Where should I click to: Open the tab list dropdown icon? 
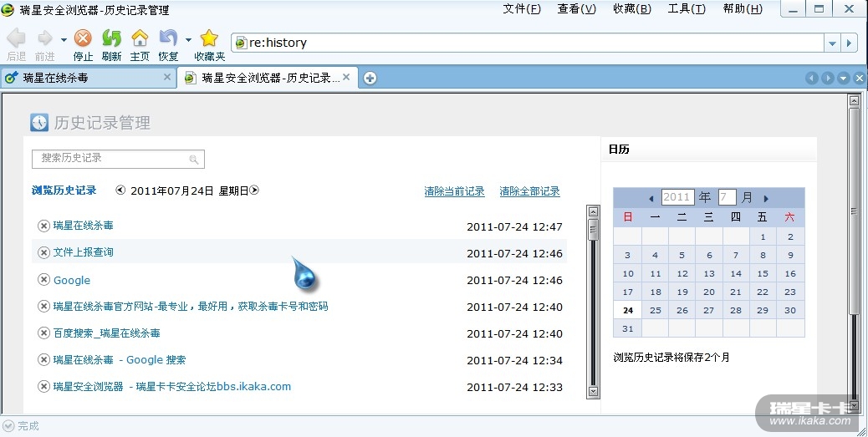pyautogui.click(x=843, y=79)
